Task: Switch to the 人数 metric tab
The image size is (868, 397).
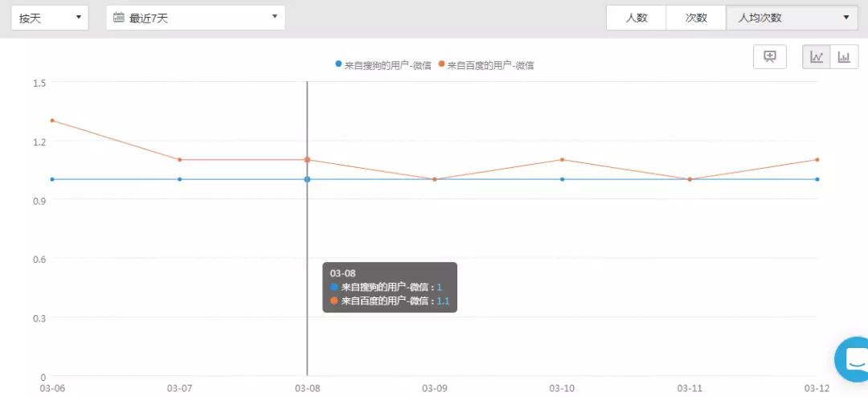Action: click(x=636, y=18)
